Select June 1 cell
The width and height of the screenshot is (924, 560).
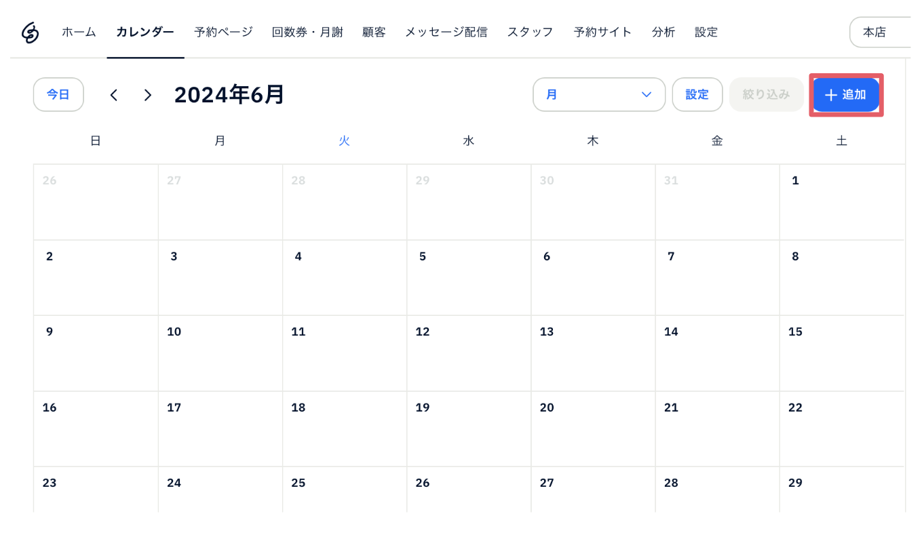(842, 202)
